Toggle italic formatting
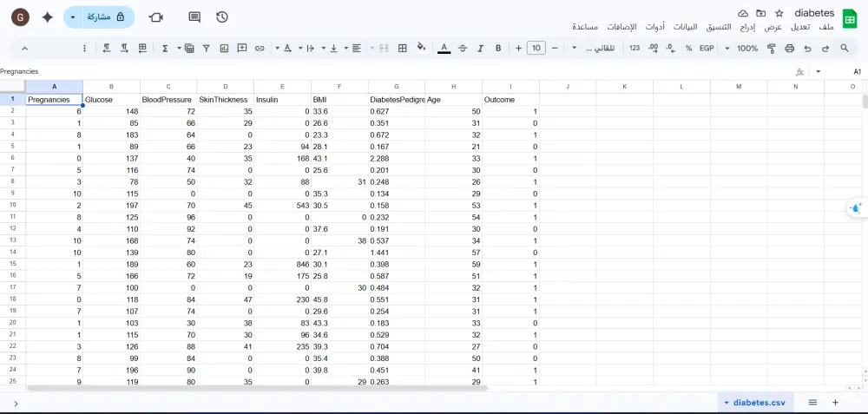Image resolution: width=868 pixels, height=414 pixels. pyautogui.click(x=481, y=48)
